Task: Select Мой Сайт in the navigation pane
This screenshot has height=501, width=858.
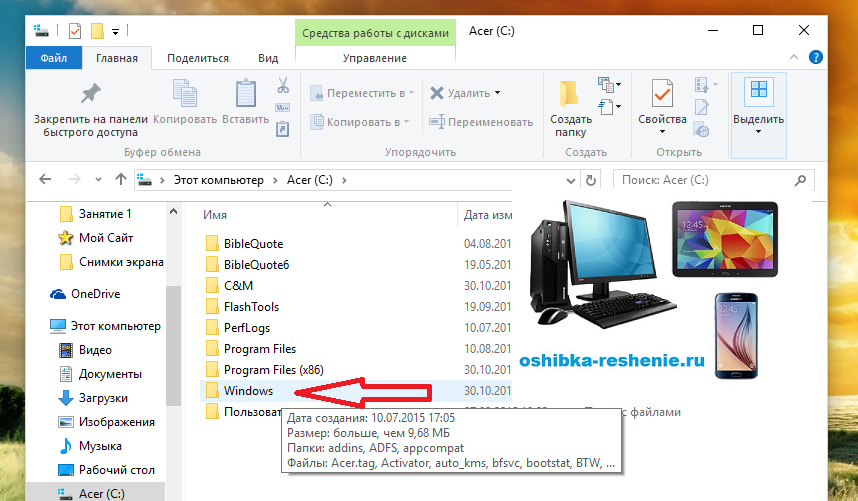Action: pos(106,238)
